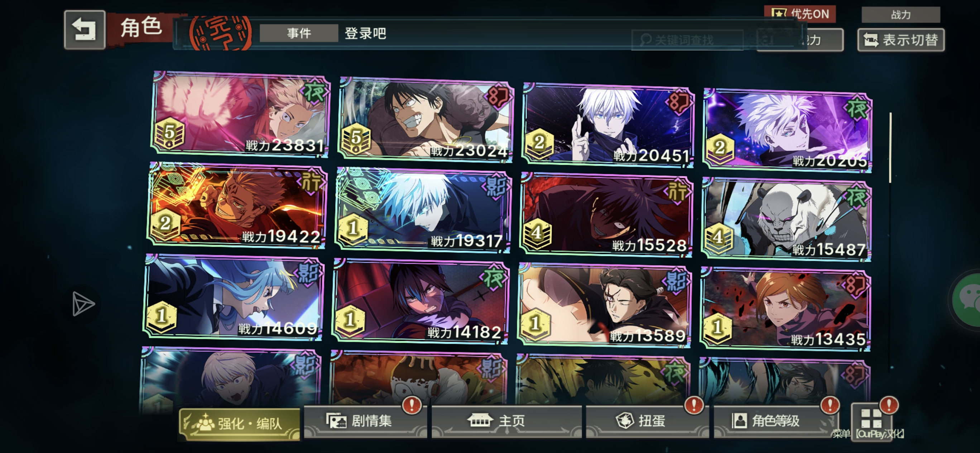Click the magnifier icon in keyword search

click(x=645, y=39)
